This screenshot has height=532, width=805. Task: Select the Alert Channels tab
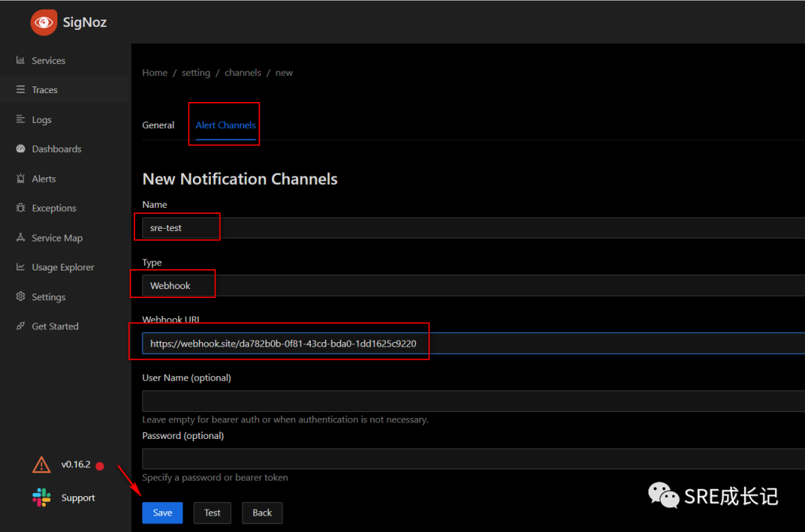tap(225, 125)
